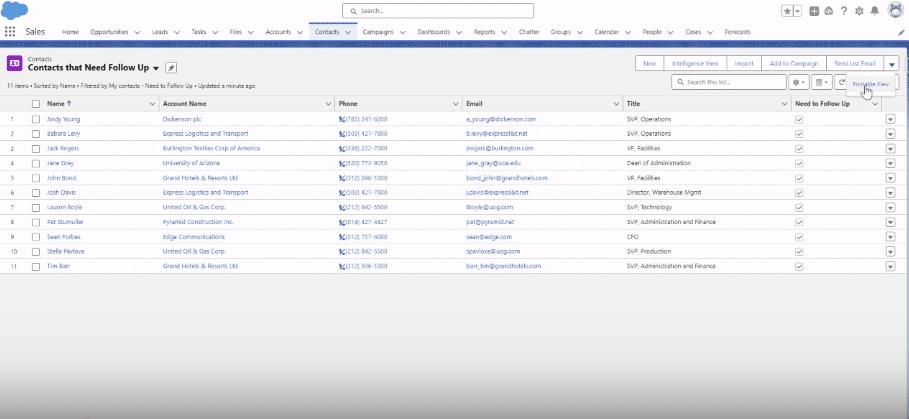The width and height of the screenshot is (909, 419).
Task: Open the Forecasts tab
Action: (x=737, y=32)
